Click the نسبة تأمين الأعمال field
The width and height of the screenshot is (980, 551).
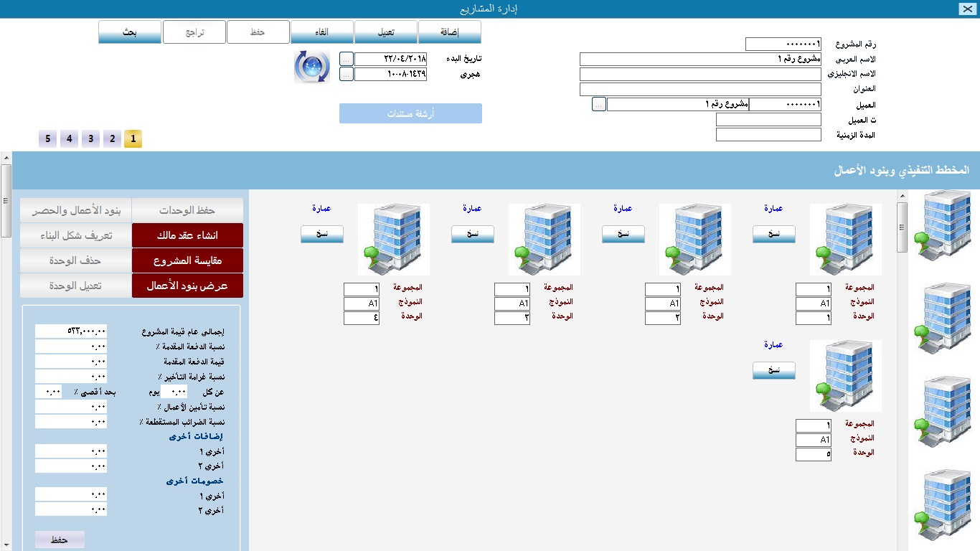coord(71,407)
